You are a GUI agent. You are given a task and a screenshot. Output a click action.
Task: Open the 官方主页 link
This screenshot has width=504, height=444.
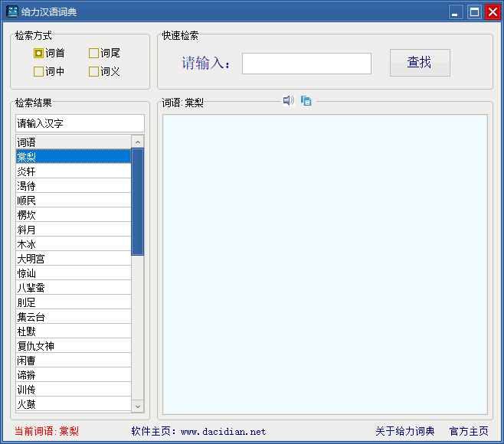click(469, 431)
